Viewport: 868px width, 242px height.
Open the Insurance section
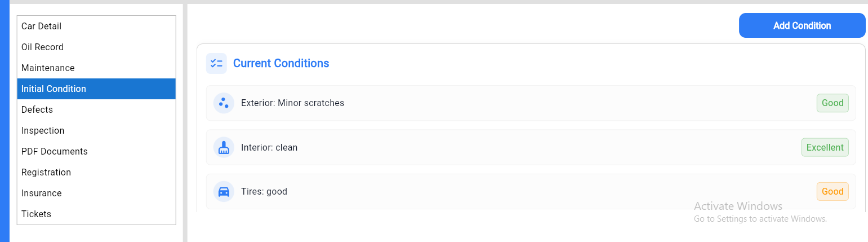click(42, 193)
